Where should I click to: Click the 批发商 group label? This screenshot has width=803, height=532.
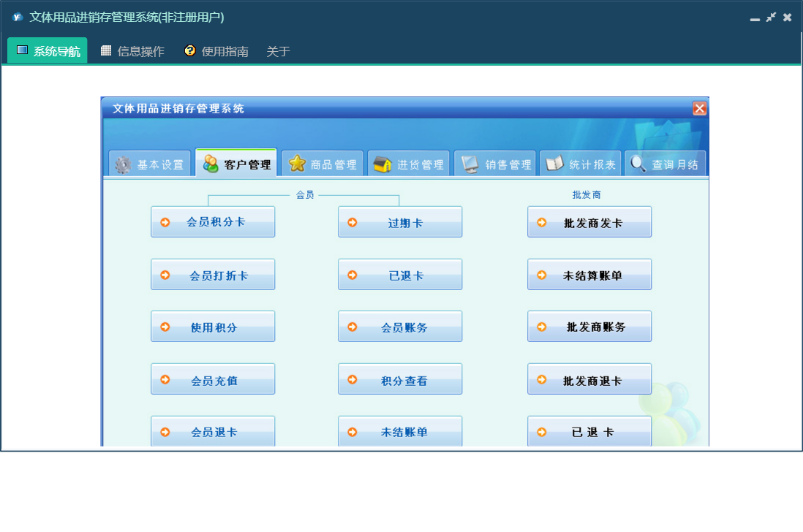click(x=587, y=194)
